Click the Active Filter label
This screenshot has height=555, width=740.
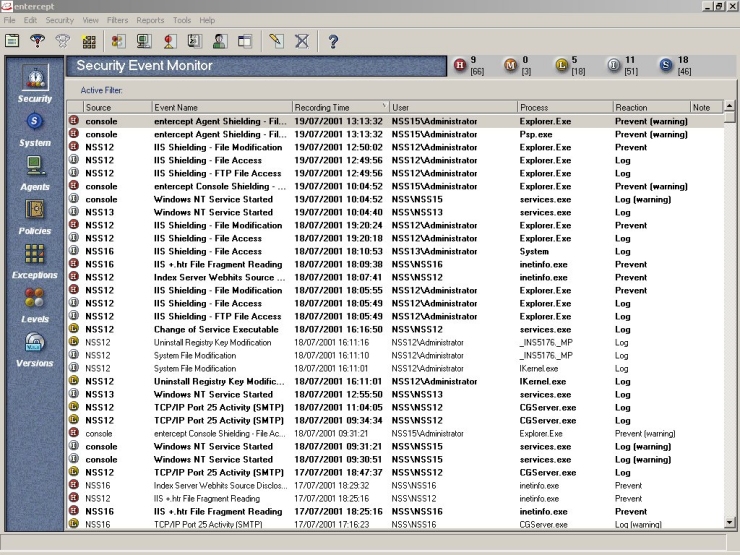point(101,90)
